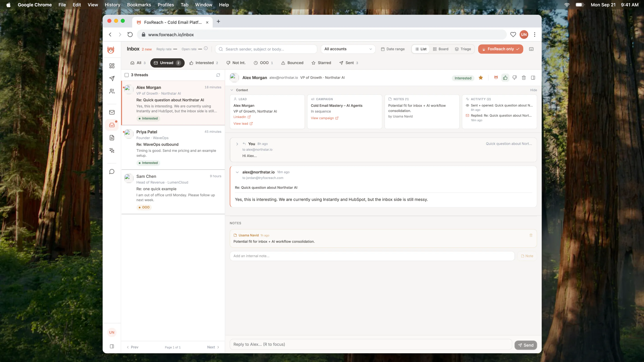This screenshot has height=362, width=644.
Task: Open a new browser tab
Action: (218, 21)
